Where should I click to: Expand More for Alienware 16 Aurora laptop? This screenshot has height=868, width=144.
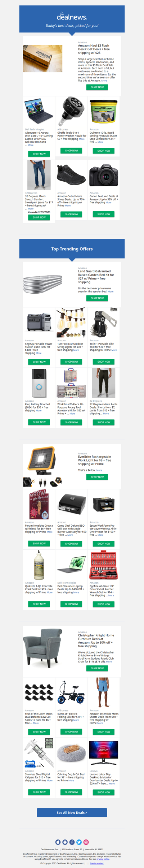coord(31,145)
